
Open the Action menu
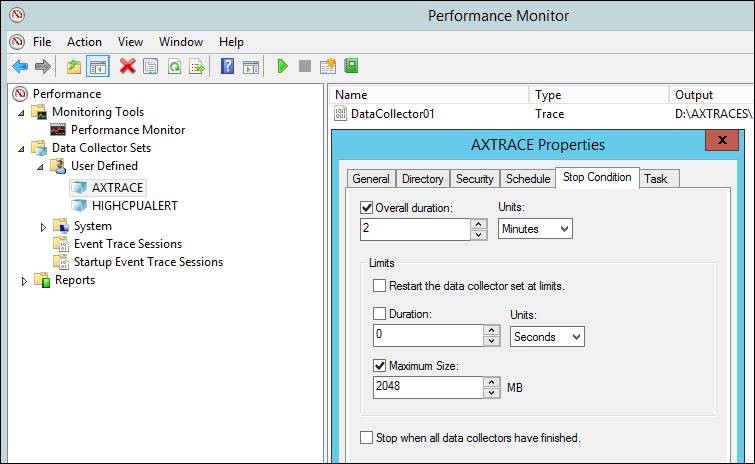(84, 42)
